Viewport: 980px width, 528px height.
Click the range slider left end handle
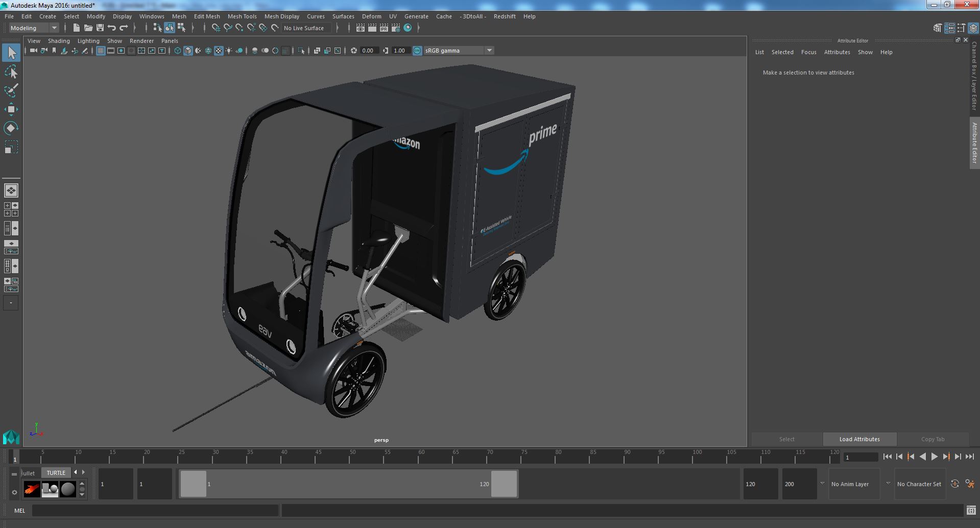click(x=194, y=484)
